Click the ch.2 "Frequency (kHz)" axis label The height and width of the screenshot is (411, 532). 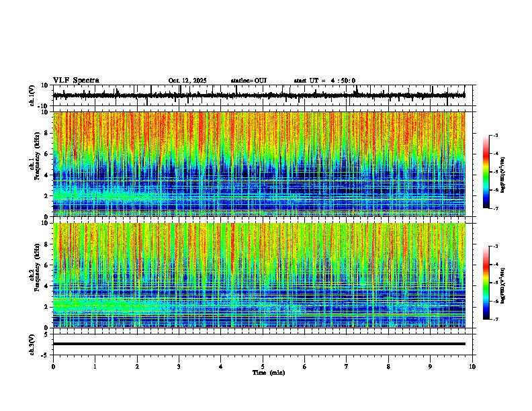[x=36, y=267]
